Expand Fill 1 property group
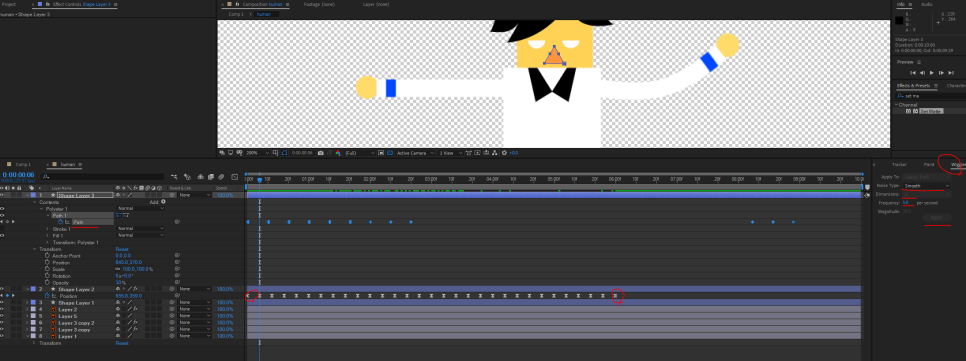 pyautogui.click(x=47, y=235)
